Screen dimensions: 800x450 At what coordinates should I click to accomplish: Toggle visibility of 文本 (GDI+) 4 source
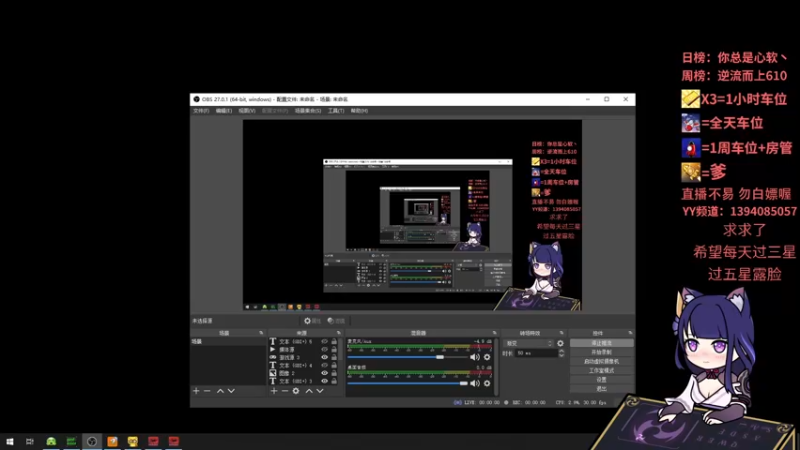324,365
